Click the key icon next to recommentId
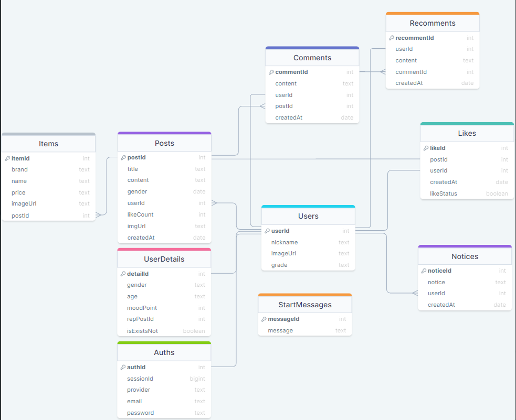The width and height of the screenshot is (516, 420). tap(391, 38)
